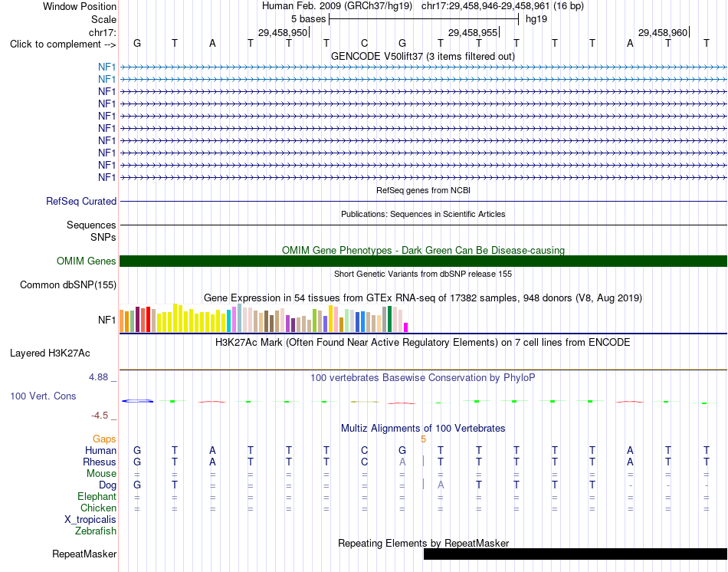
Task: Open the H3K27Ac Mark track title
Action: [422, 343]
